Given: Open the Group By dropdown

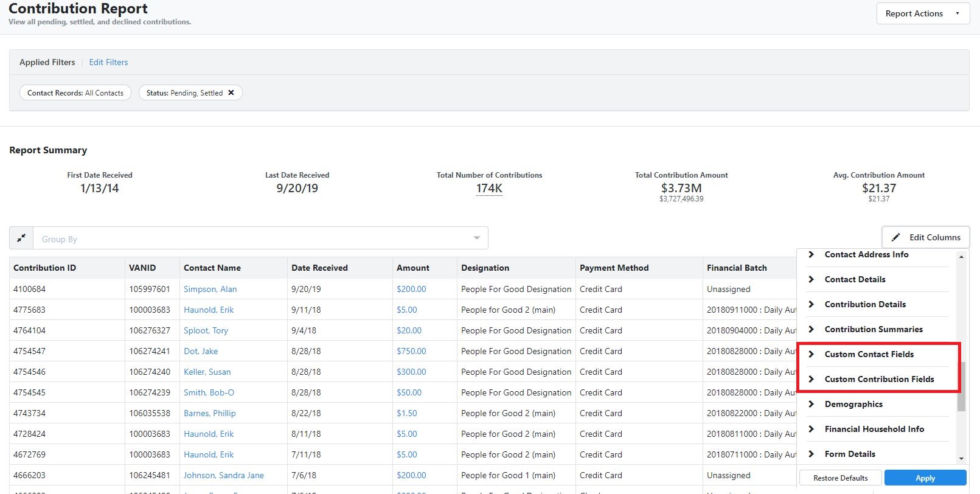Looking at the screenshot, I should pos(260,238).
